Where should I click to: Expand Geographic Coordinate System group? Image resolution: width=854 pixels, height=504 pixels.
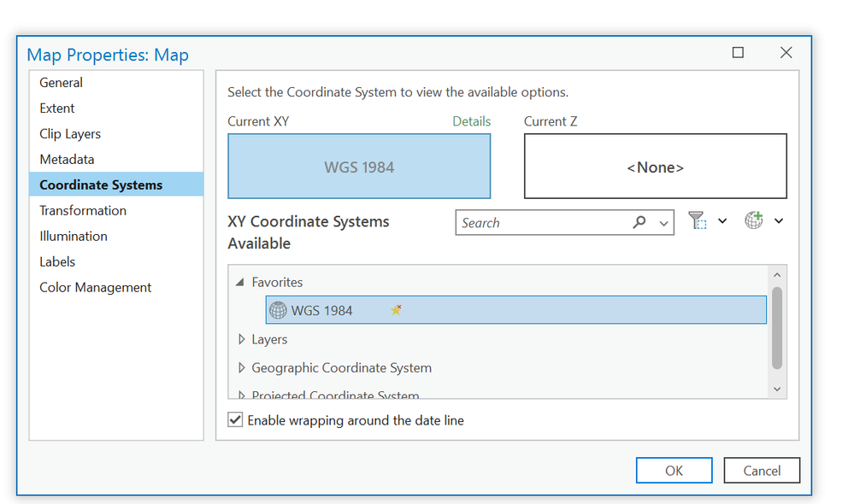click(x=241, y=368)
